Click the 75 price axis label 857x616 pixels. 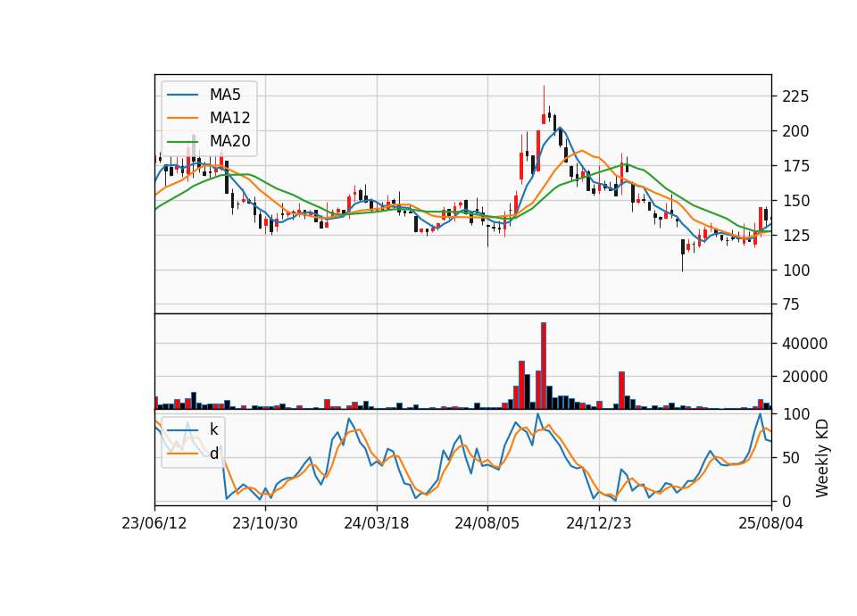[x=791, y=305]
